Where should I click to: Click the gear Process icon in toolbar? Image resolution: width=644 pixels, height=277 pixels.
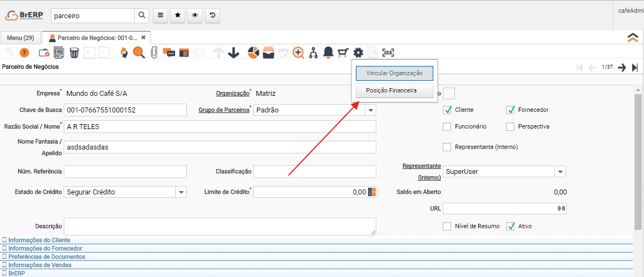pyautogui.click(x=359, y=53)
